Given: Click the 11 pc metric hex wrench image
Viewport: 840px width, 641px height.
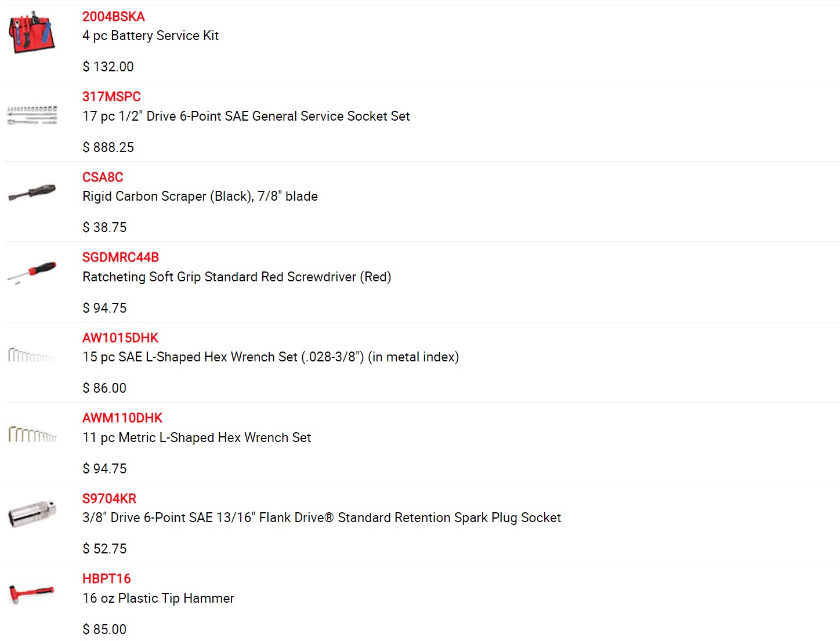Looking at the screenshot, I should (32, 434).
